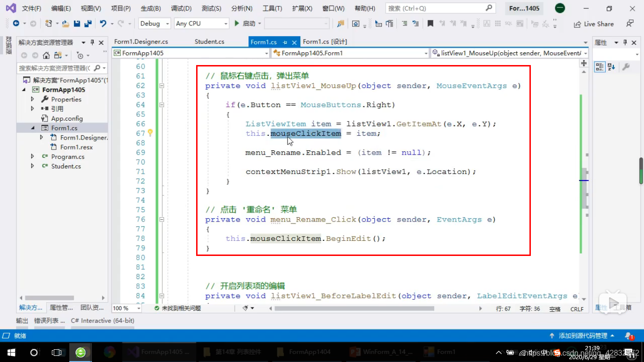Click the New Project toolbar icon

click(x=49, y=24)
